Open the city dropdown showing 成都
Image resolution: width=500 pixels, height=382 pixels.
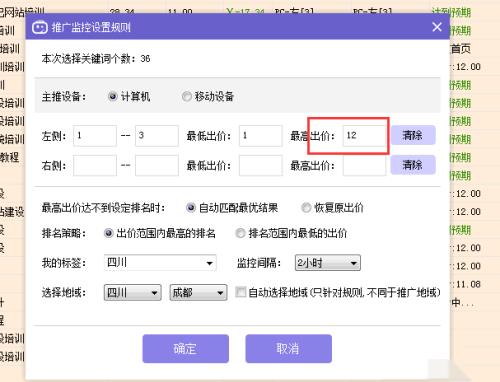click(198, 293)
